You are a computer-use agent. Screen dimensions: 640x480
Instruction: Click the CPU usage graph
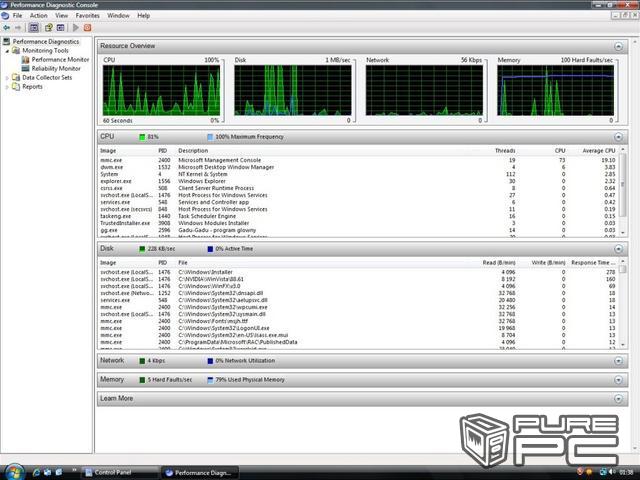[161, 91]
